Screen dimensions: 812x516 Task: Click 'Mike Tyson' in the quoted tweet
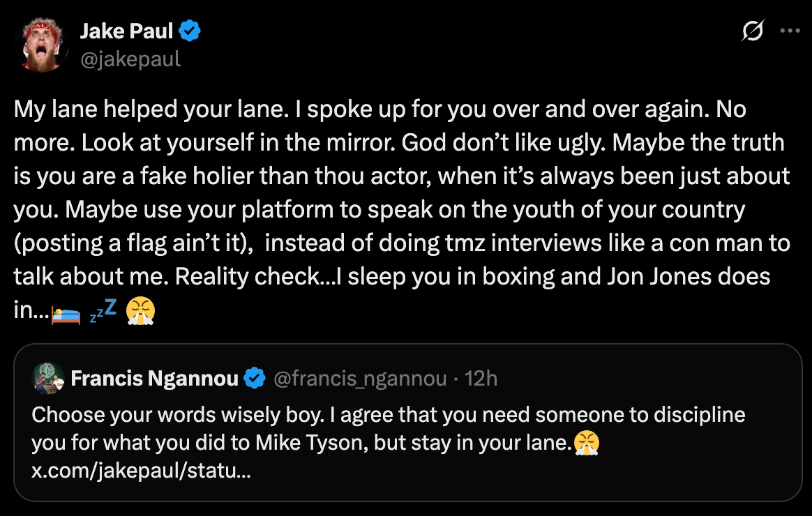(x=306, y=443)
